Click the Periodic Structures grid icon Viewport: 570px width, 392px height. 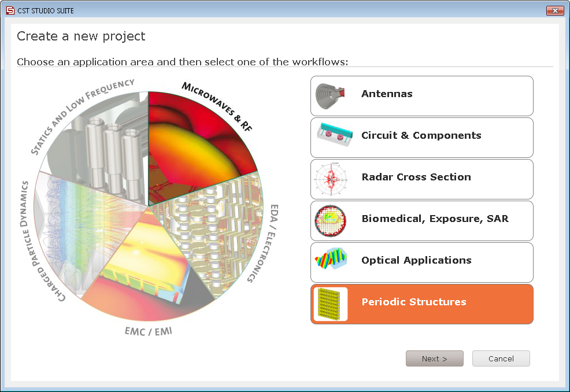click(331, 304)
